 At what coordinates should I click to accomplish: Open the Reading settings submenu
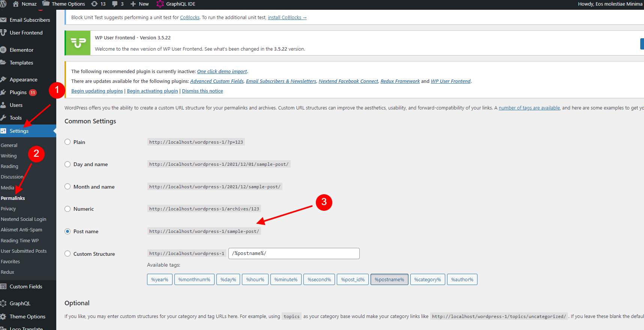click(x=9, y=166)
